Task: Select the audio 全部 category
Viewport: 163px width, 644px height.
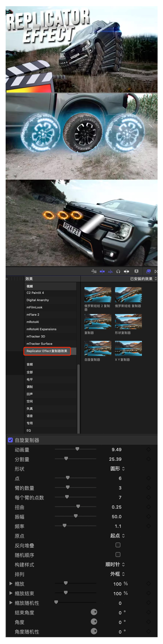Action: 50,372
